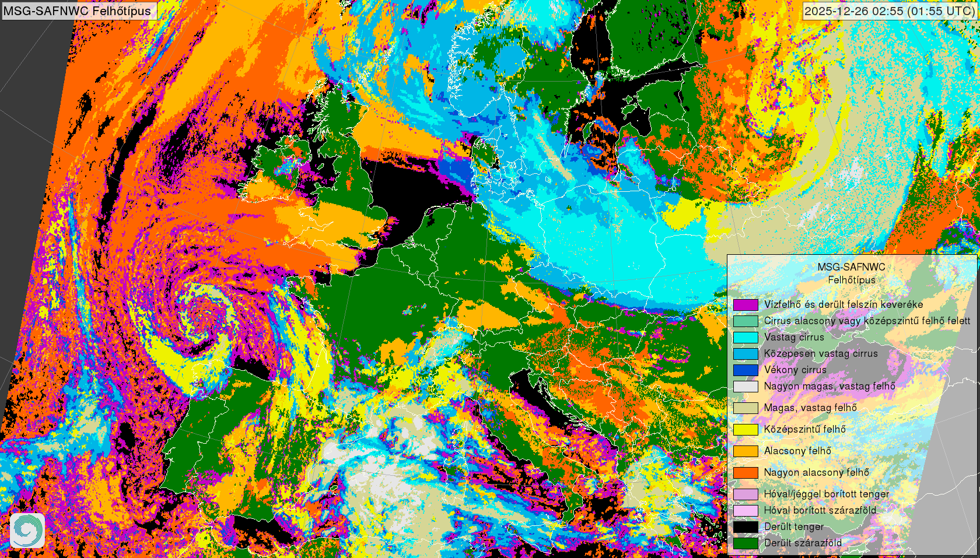Select the amber Alacsony felhő swatch
980x558 pixels.
click(745, 451)
